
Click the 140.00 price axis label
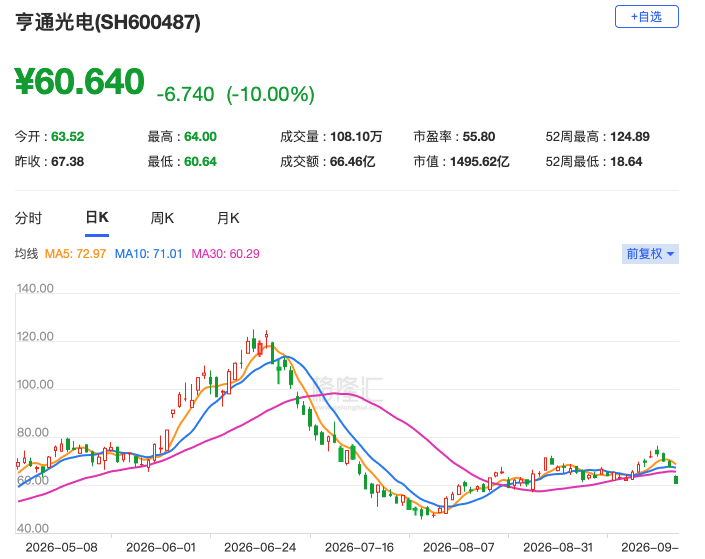tap(35, 288)
